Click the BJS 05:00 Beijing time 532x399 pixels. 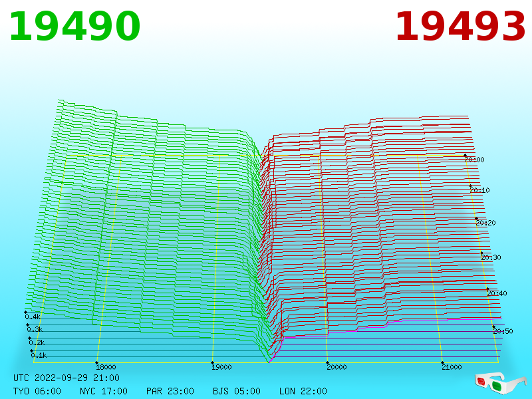tap(237, 391)
